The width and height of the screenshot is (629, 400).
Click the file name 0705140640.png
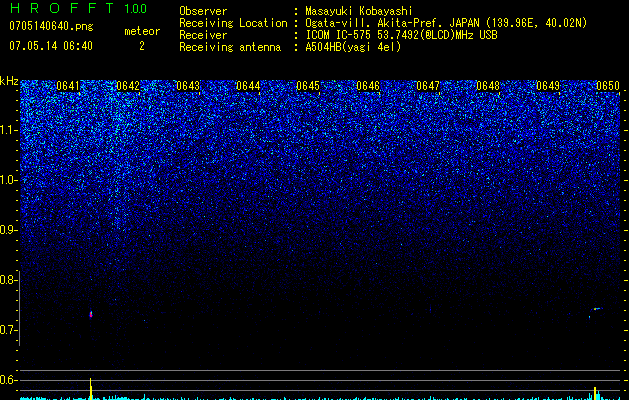coord(51,26)
